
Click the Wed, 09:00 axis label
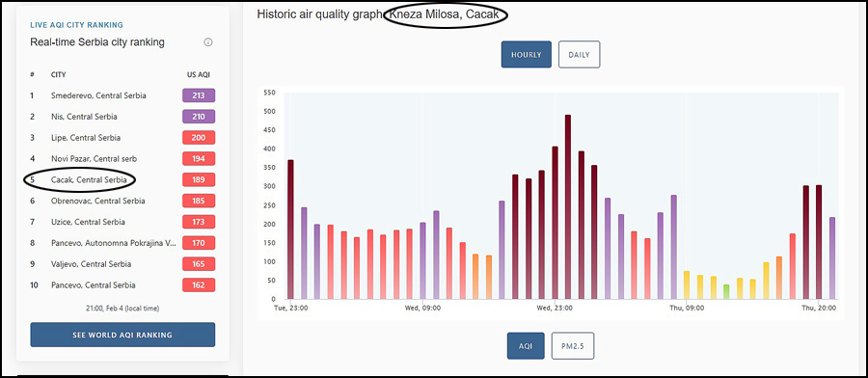(423, 308)
